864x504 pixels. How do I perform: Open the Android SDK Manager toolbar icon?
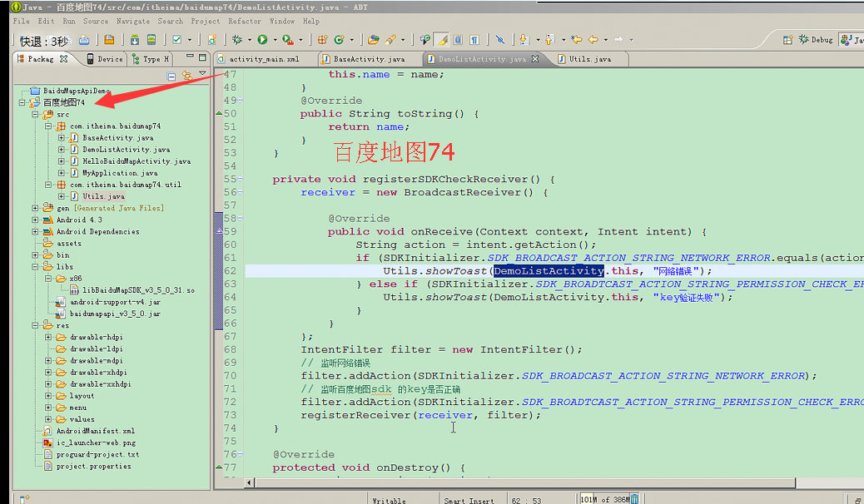tap(135, 40)
